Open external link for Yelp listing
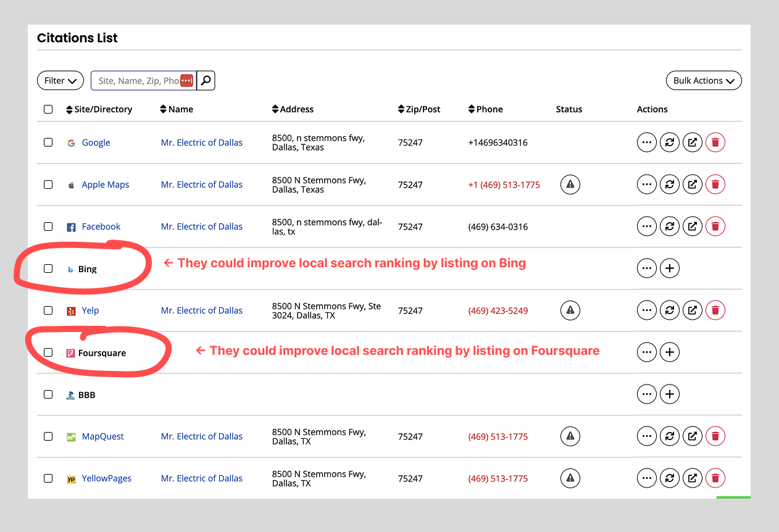779x532 pixels. coord(693,310)
